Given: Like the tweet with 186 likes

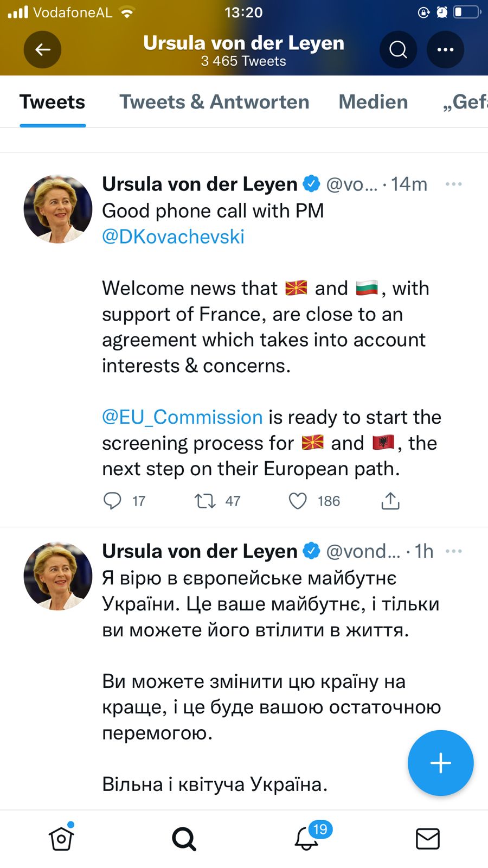Looking at the screenshot, I should (298, 501).
